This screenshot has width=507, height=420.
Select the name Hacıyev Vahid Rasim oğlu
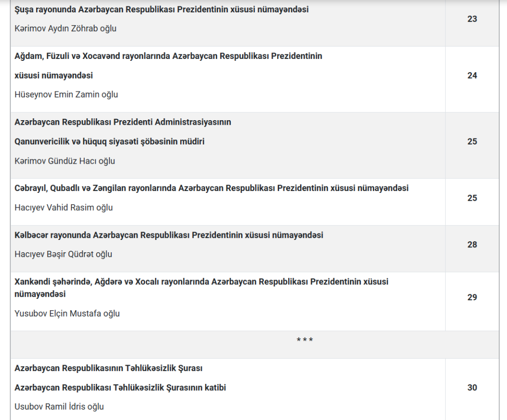click(x=64, y=207)
